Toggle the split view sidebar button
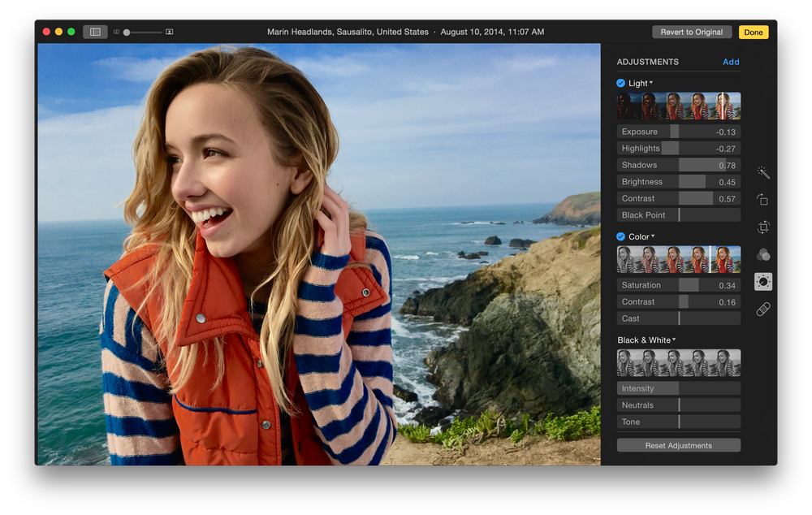Image resolution: width=812 pixels, height=515 pixels. (x=95, y=32)
